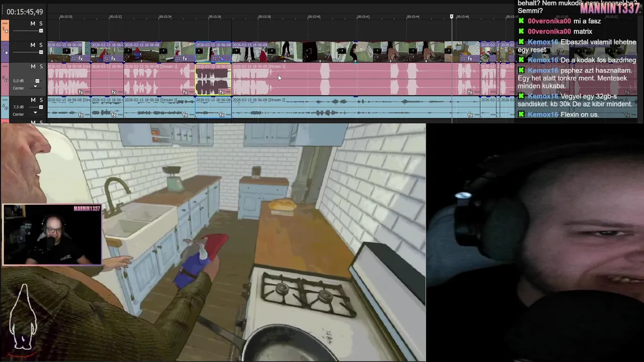Screen dimensions: 644x362
Task: Click the 7,5 dB volume fader on Stream 2 track
Action: click(41, 107)
